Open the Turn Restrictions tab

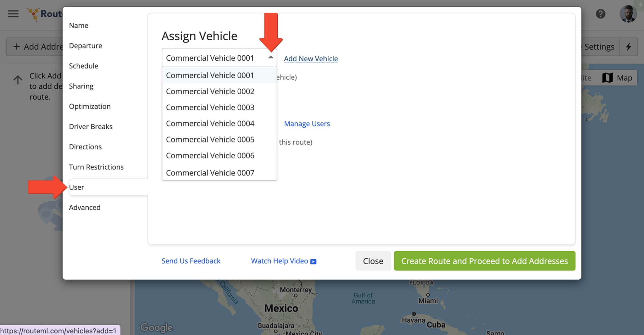click(96, 167)
